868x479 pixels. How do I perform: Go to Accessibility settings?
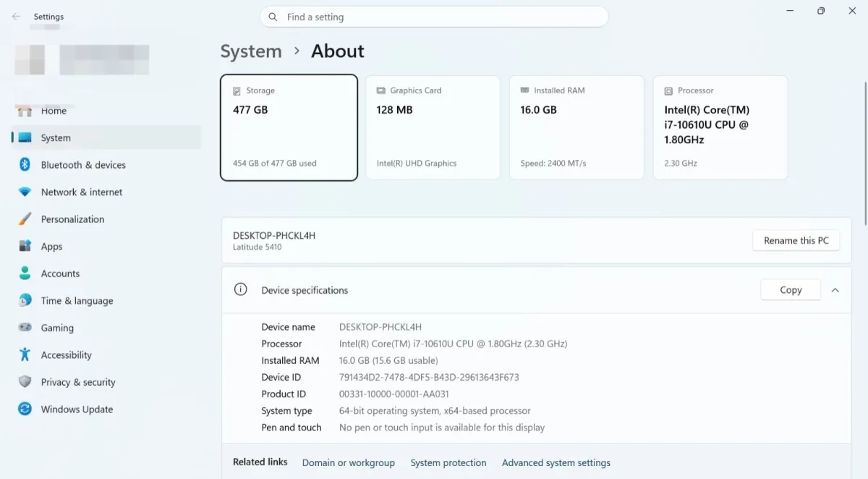coord(106,355)
